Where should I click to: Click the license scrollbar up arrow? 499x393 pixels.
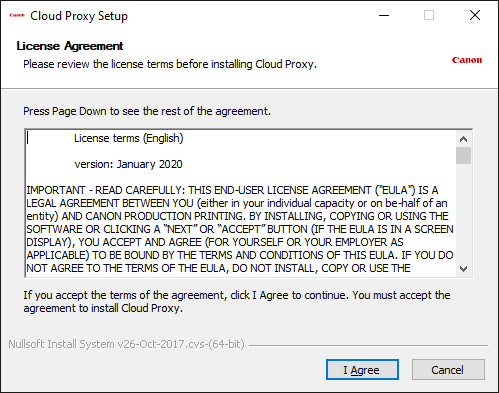coord(463,139)
